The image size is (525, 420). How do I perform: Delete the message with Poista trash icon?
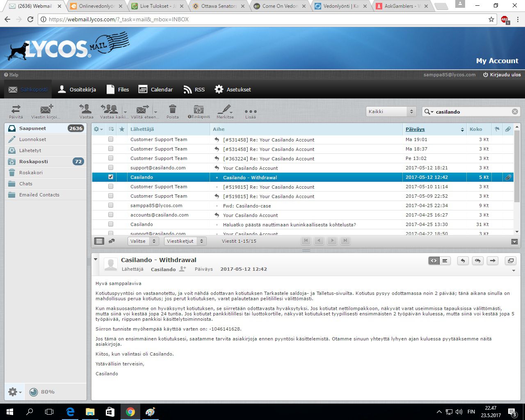173,111
